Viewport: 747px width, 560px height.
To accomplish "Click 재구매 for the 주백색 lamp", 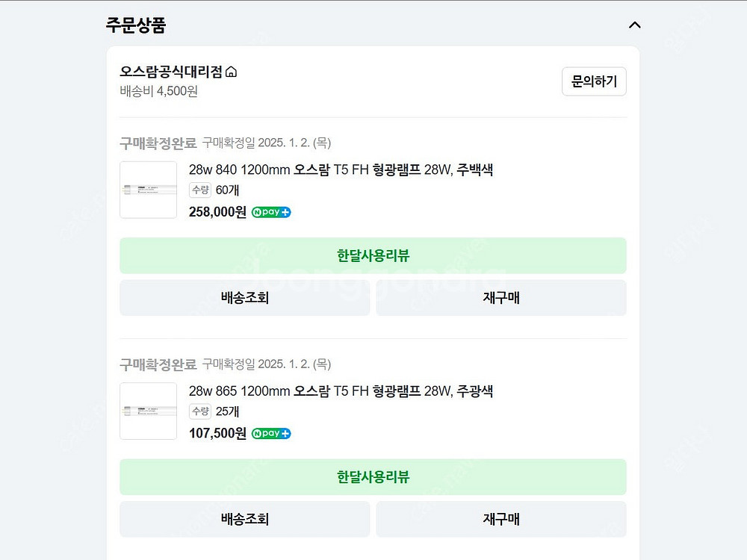I will (500, 298).
